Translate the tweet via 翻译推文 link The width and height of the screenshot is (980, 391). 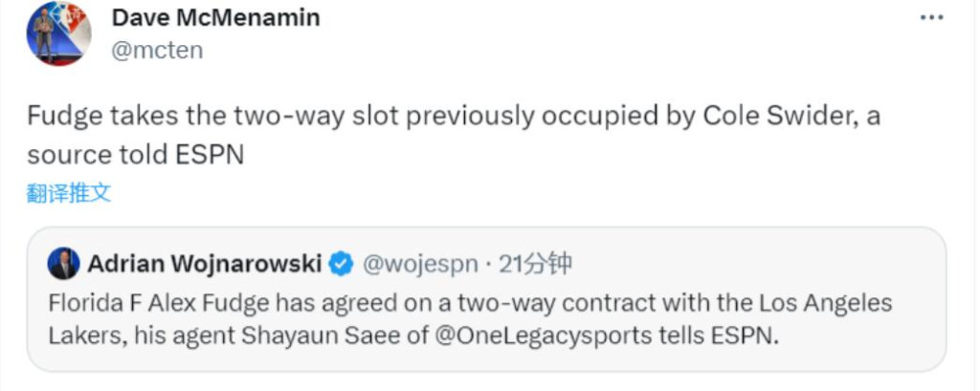tap(69, 192)
